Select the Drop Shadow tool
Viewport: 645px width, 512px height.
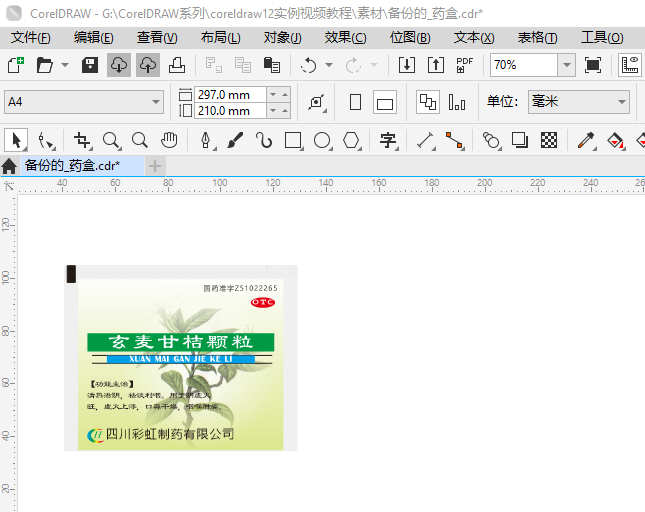520,141
